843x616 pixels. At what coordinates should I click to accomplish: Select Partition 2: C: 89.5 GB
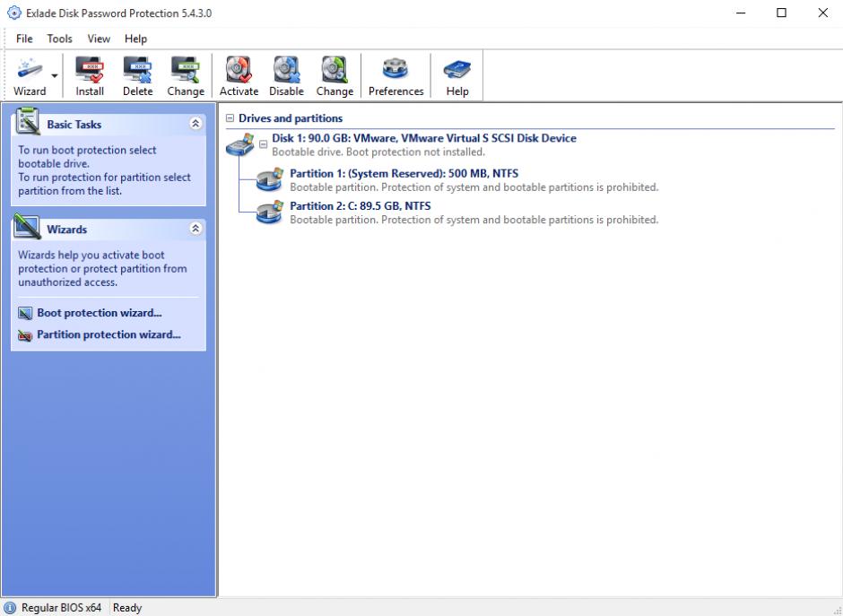coord(360,206)
